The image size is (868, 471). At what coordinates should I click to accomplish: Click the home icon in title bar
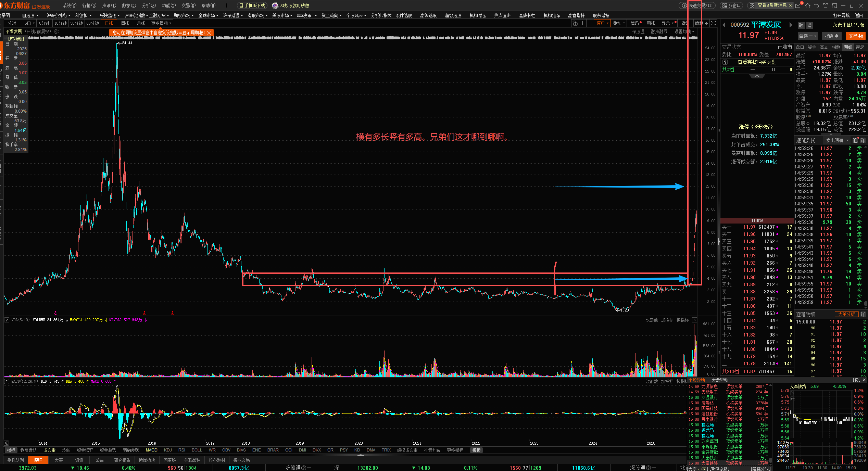pos(807,5)
